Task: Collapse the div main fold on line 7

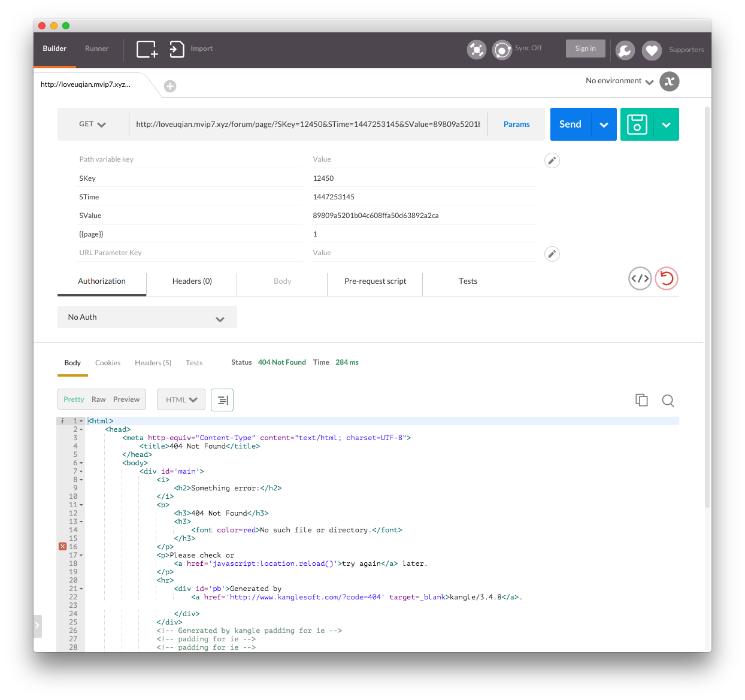Action: click(x=81, y=472)
